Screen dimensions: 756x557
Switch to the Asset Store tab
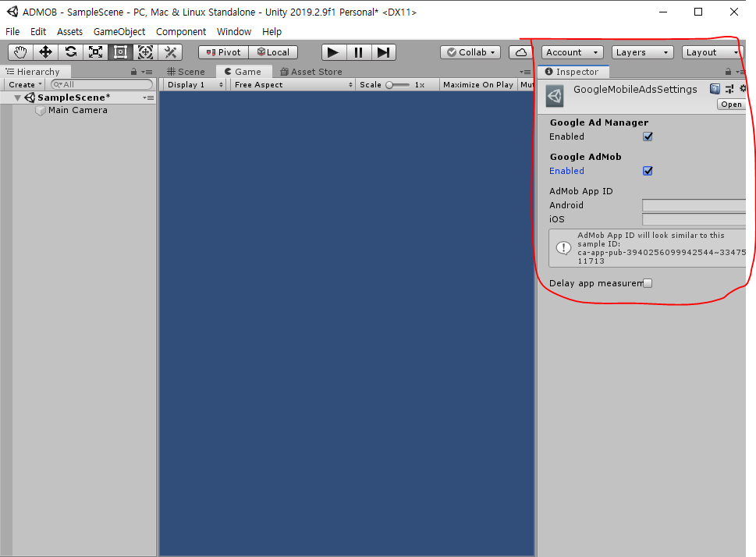coord(311,71)
